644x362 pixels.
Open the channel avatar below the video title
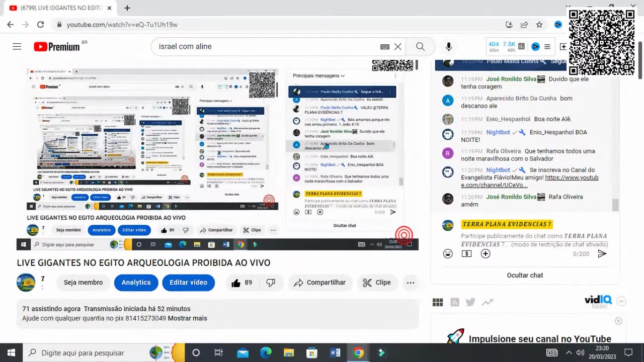[x=26, y=283]
